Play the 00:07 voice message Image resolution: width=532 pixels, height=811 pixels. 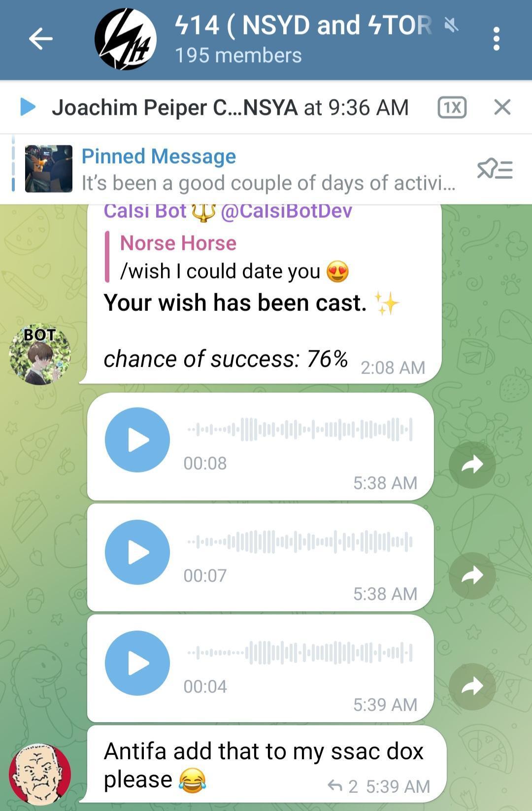[x=137, y=552]
